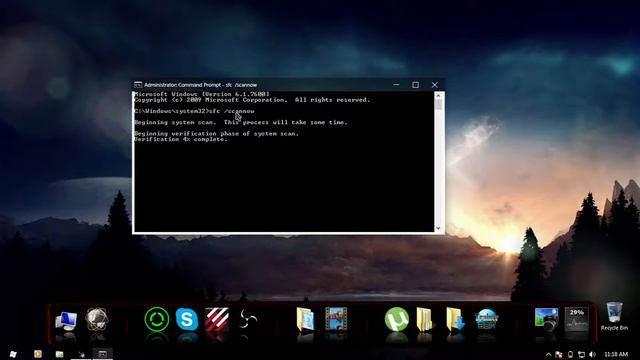Open the red-white striped app icon
640x360 pixels.
(217, 319)
